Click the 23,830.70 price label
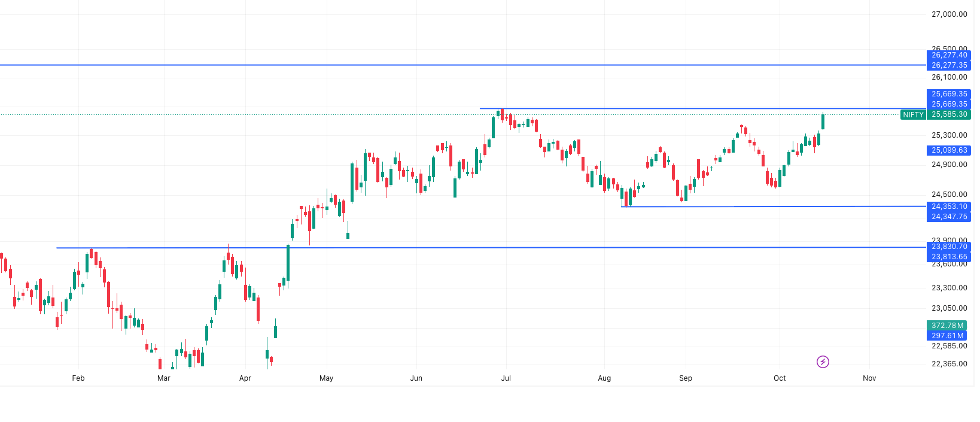Screen dimensions: 980x422 click(x=949, y=247)
